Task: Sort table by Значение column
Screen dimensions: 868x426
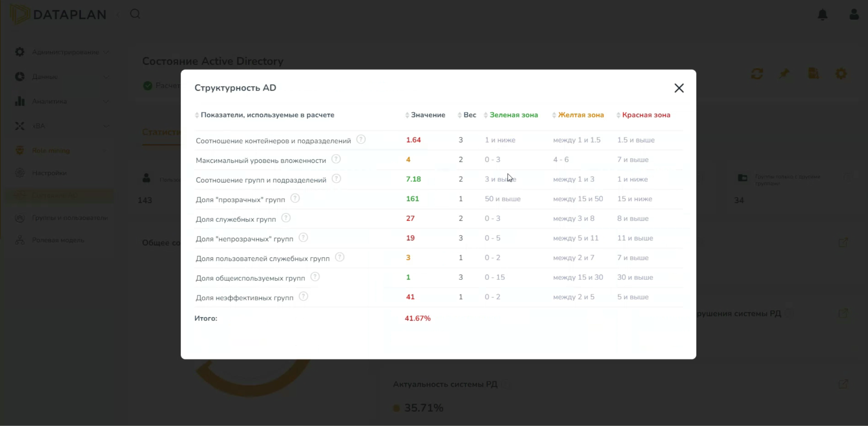Action: tap(425, 115)
